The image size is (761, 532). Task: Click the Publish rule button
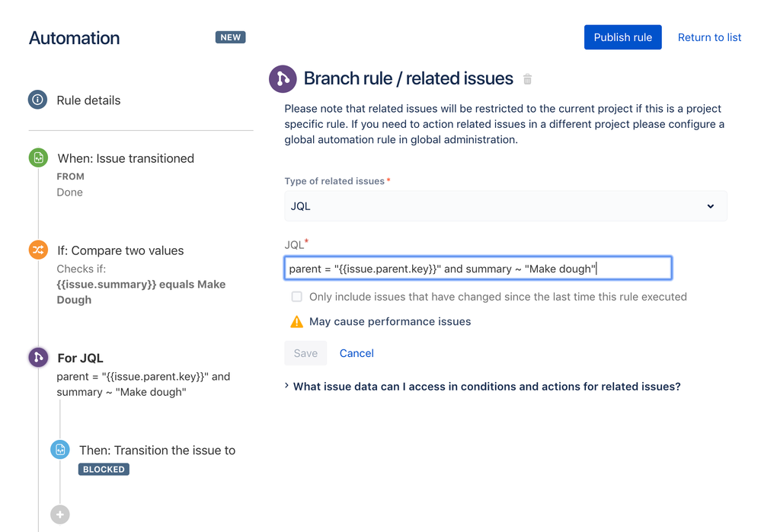[x=622, y=37]
